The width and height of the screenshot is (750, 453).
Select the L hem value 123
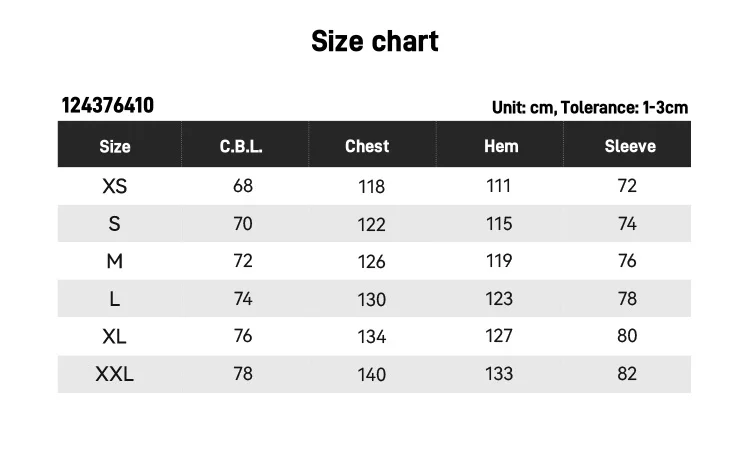499,299
